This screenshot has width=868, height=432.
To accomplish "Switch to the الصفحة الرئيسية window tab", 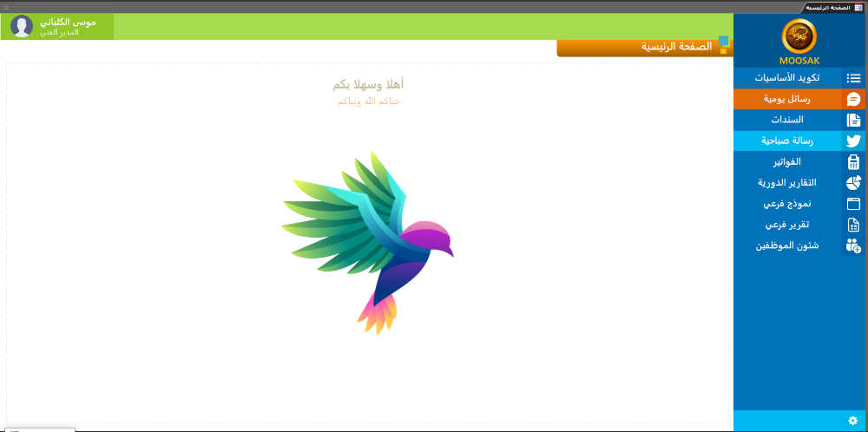I will tap(831, 6).
